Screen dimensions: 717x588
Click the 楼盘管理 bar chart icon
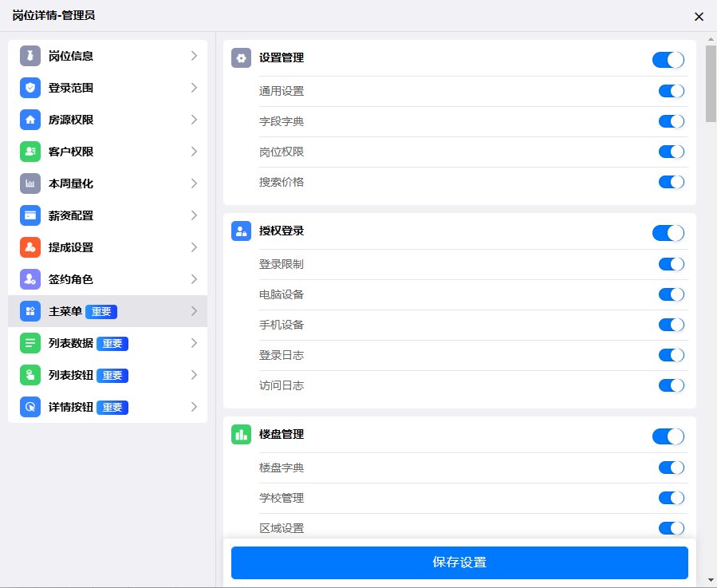pos(241,435)
